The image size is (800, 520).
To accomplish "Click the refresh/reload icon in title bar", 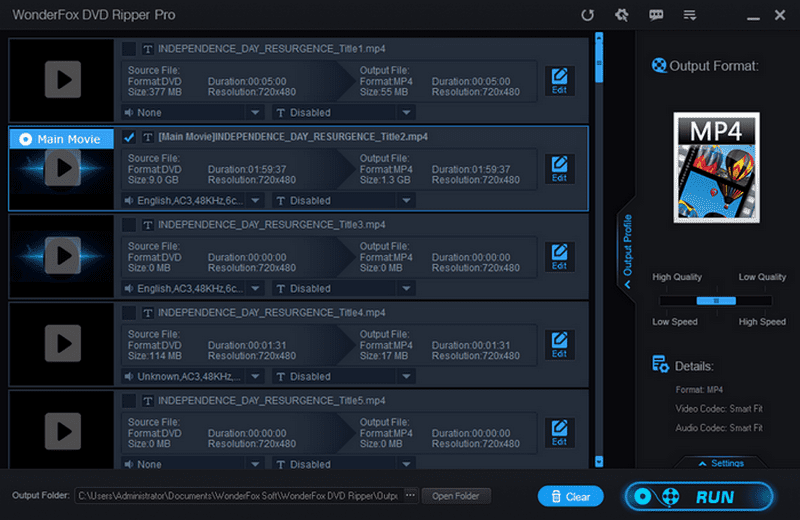I will (x=587, y=15).
